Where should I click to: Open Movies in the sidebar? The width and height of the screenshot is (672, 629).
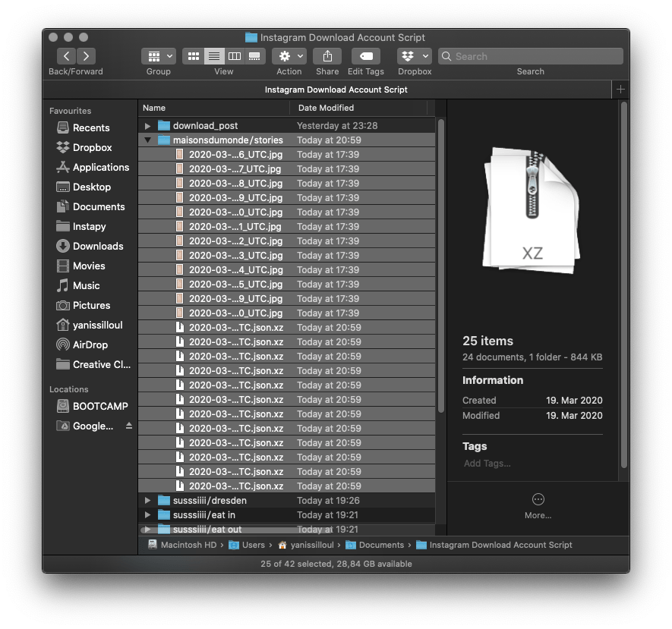click(x=89, y=266)
